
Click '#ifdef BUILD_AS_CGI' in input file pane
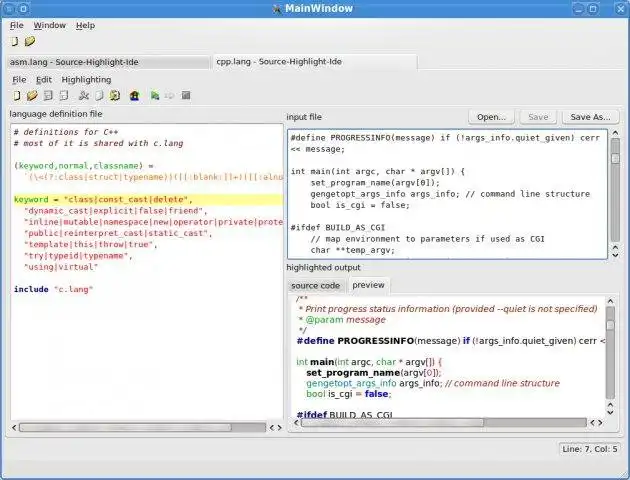coord(338,228)
